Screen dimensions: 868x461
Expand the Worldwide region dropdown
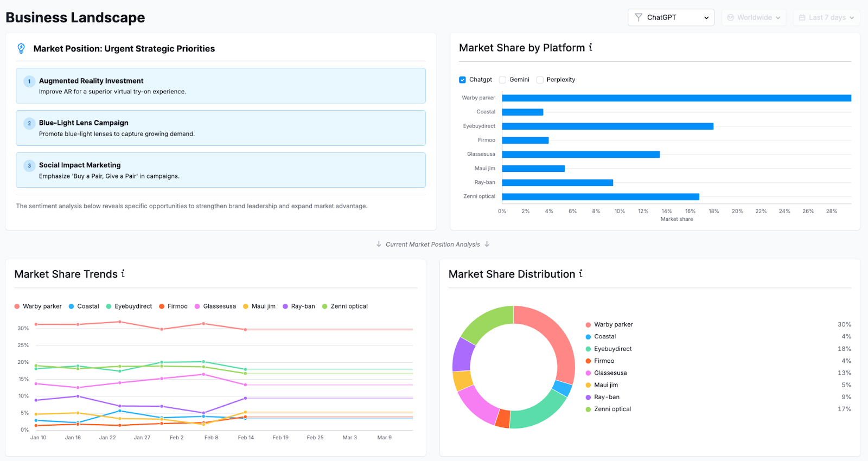point(754,17)
